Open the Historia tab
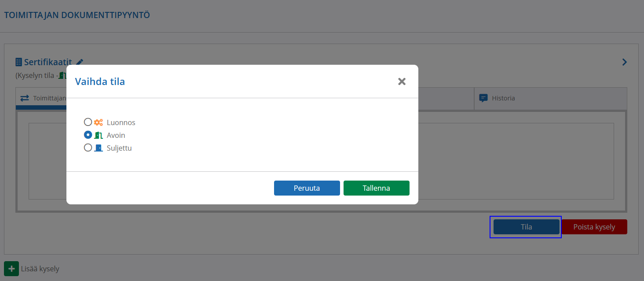This screenshot has height=281, width=644. point(503,98)
